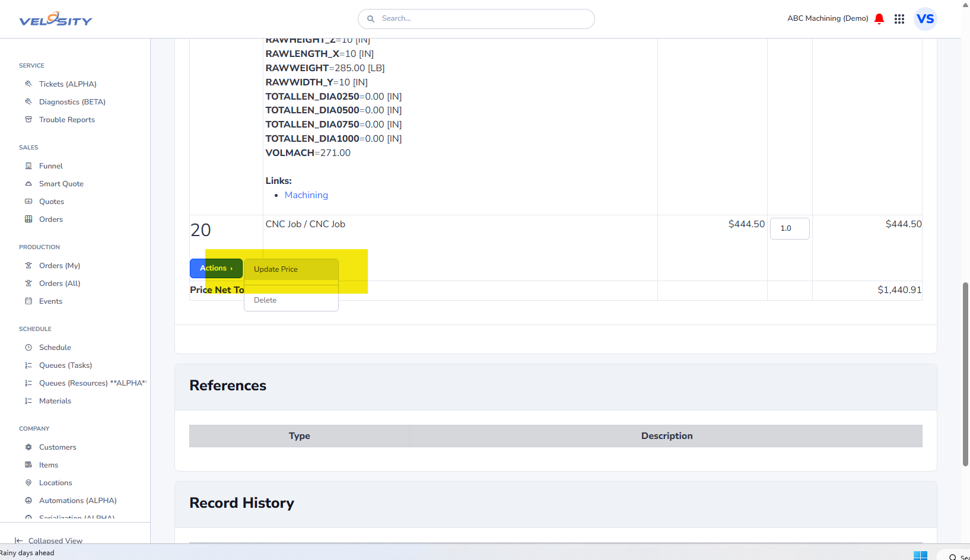Open the VS user avatar
The image size is (970, 560).
tap(926, 19)
